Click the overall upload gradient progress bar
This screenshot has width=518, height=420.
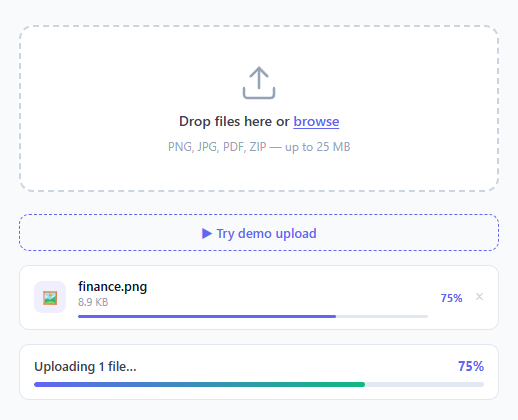[259, 384]
